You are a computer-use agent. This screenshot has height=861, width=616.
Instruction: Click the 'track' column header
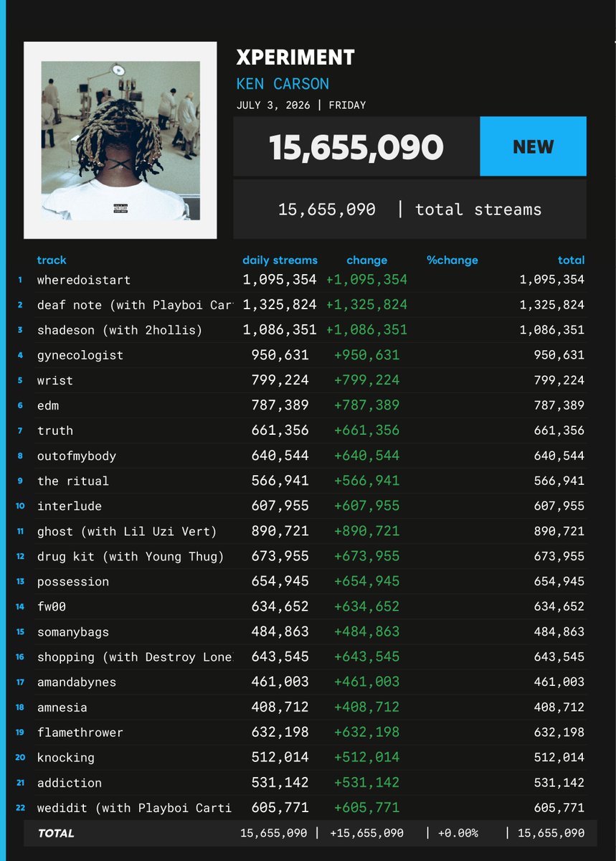[52, 260]
